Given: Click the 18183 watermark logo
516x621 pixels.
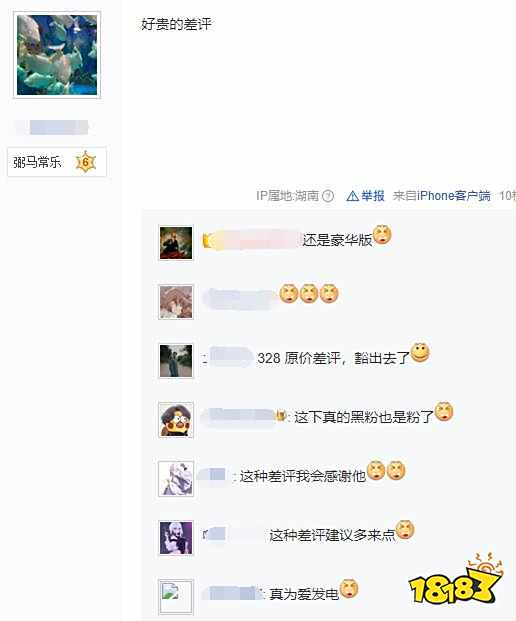Looking at the screenshot, I should pos(455,580).
